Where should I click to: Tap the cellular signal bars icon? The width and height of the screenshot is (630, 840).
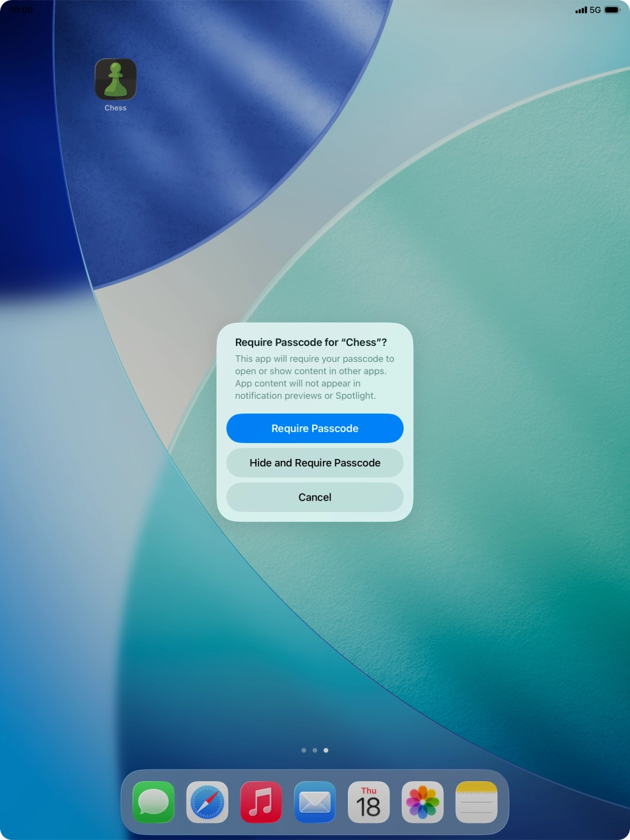(x=581, y=10)
